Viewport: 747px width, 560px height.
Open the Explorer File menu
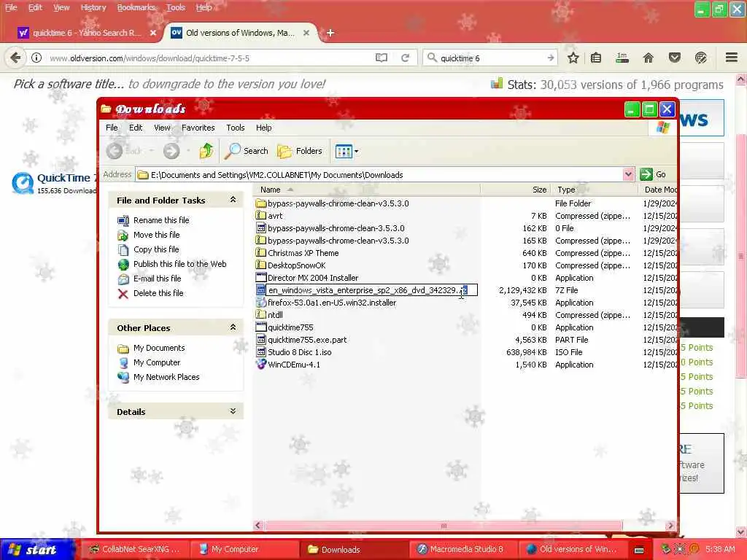[x=112, y=128]
